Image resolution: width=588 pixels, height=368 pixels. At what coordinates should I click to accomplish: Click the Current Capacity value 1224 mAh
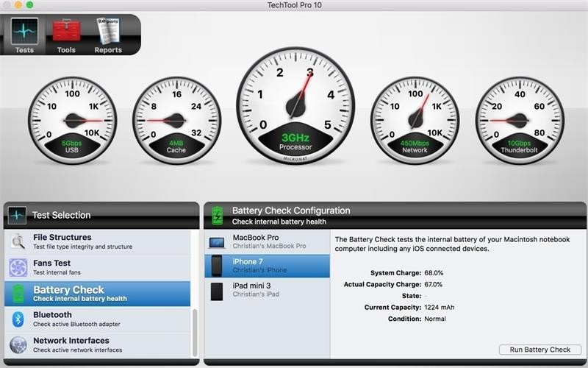439,308
